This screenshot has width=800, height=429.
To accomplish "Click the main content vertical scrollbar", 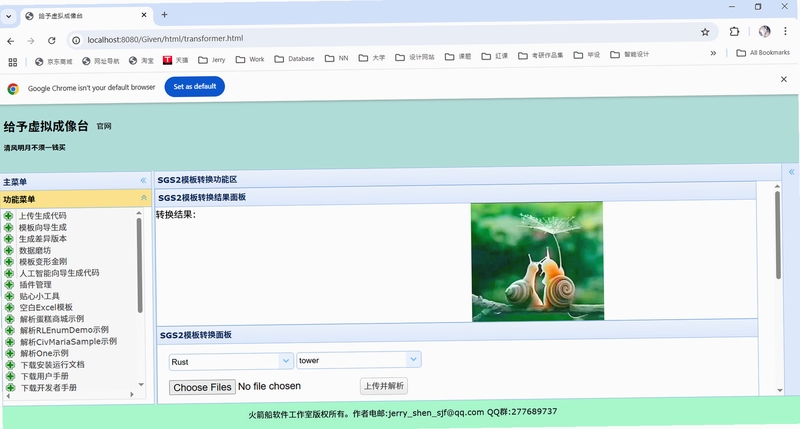I will [x=778, y=235].
